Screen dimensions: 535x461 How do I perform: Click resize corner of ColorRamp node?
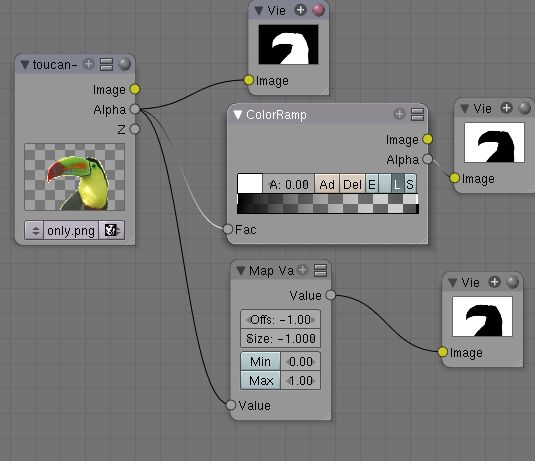[423, 240]
